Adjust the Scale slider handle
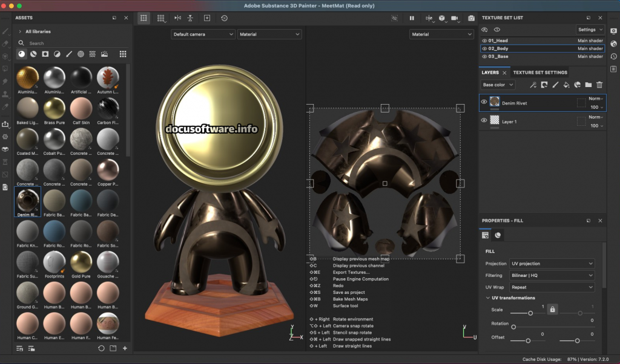 [530, 313]
